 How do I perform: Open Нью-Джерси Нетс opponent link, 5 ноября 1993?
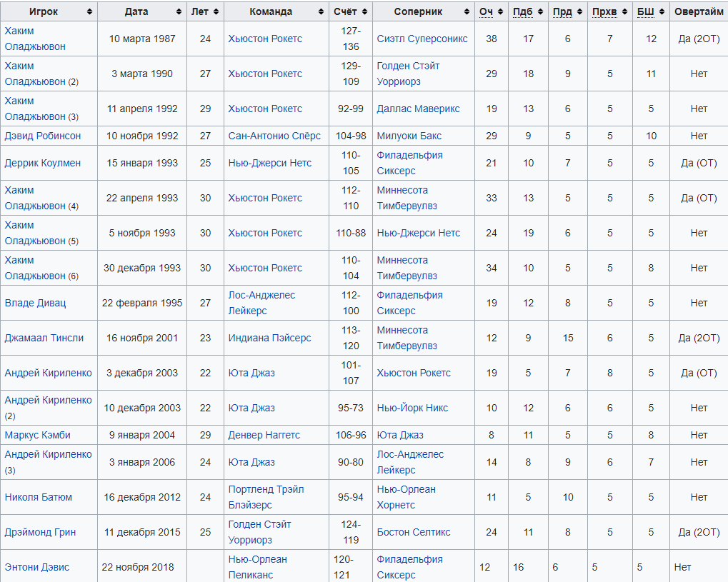(x=419, y=233)
